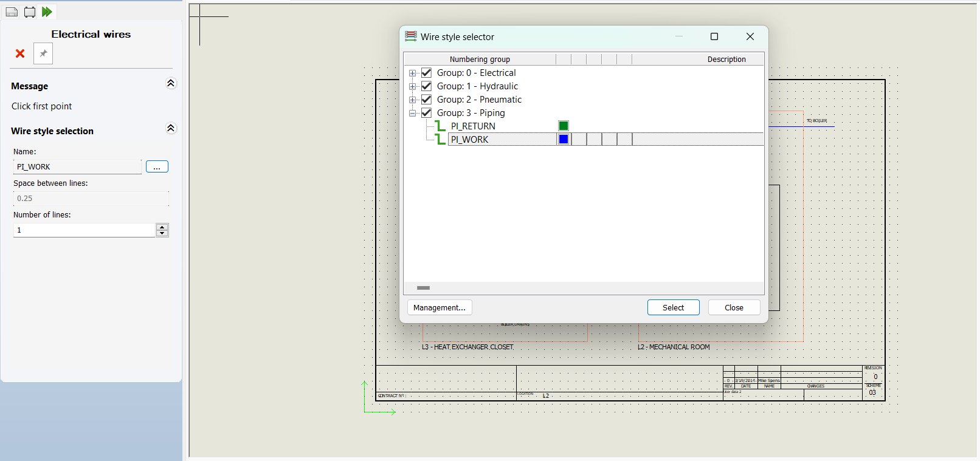Image resolution: width=980 pixels, height=461 pixels.
Task: Click the red X cancel command icon
Action: pos(20,53)
